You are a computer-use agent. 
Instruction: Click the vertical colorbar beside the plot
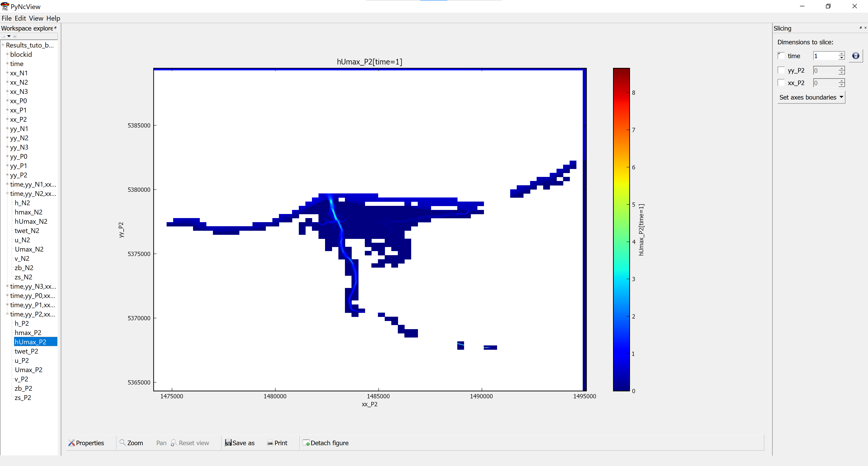[621, 229]
